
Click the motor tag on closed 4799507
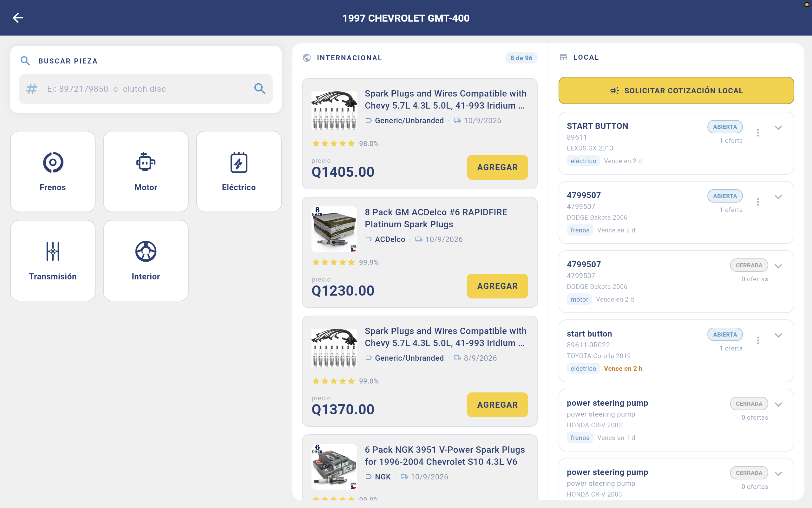(x=579, y=299)
